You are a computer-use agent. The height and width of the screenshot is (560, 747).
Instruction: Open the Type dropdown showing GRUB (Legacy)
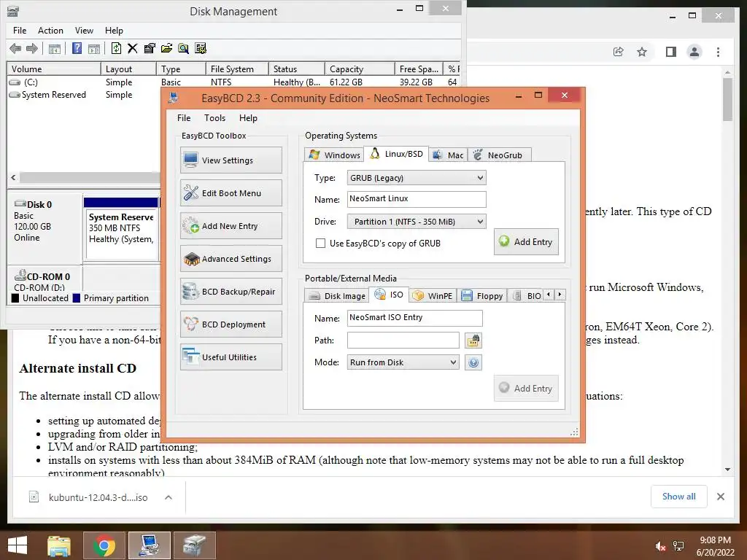pyautogui.click(x=417, y=178)
